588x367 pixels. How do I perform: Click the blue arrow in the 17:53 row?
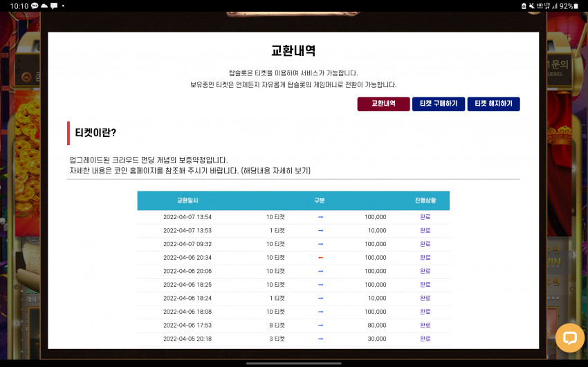[x=320, y=325]
